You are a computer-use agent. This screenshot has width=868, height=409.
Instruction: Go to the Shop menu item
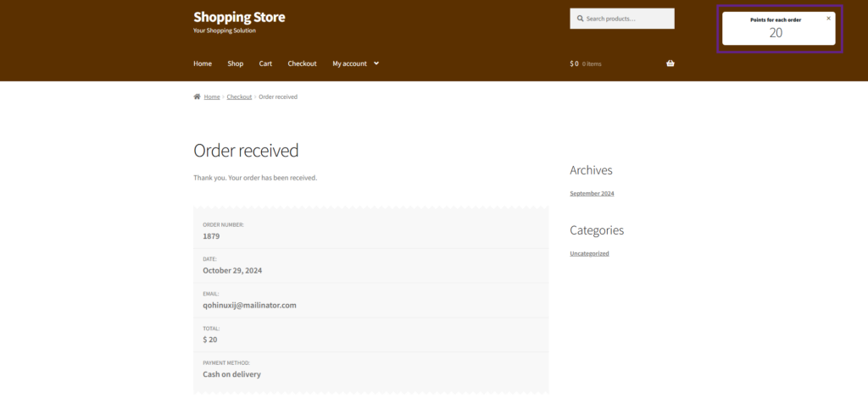(235, 64)
